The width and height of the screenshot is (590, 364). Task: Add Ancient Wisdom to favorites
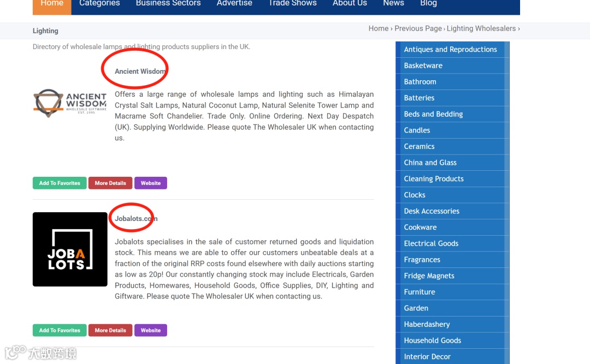(x=60, y=183)
